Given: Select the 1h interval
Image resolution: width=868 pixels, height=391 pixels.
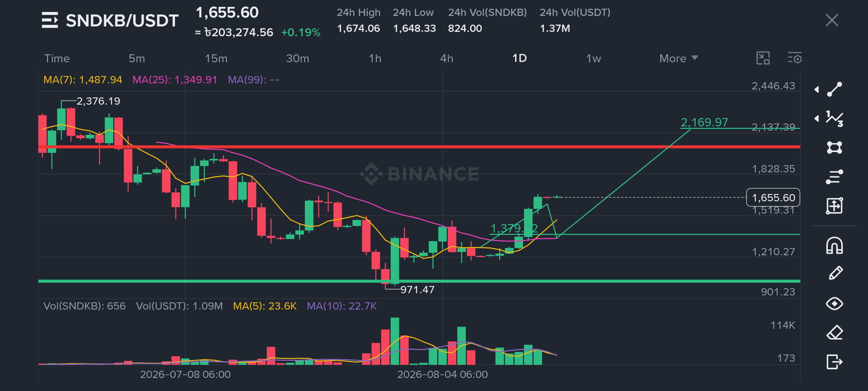Looking at the screenshot, I should 375,58.
